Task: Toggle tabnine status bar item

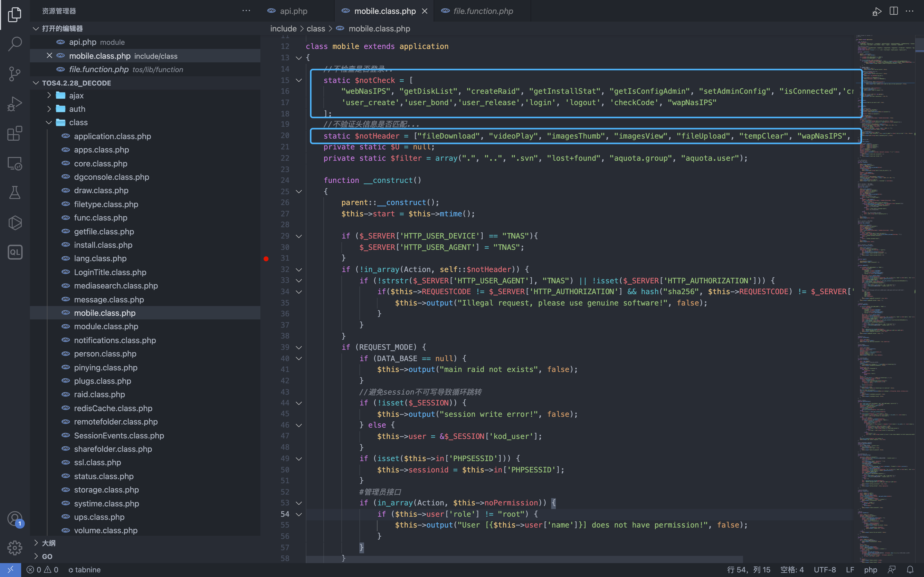Action: pos(84,569)
